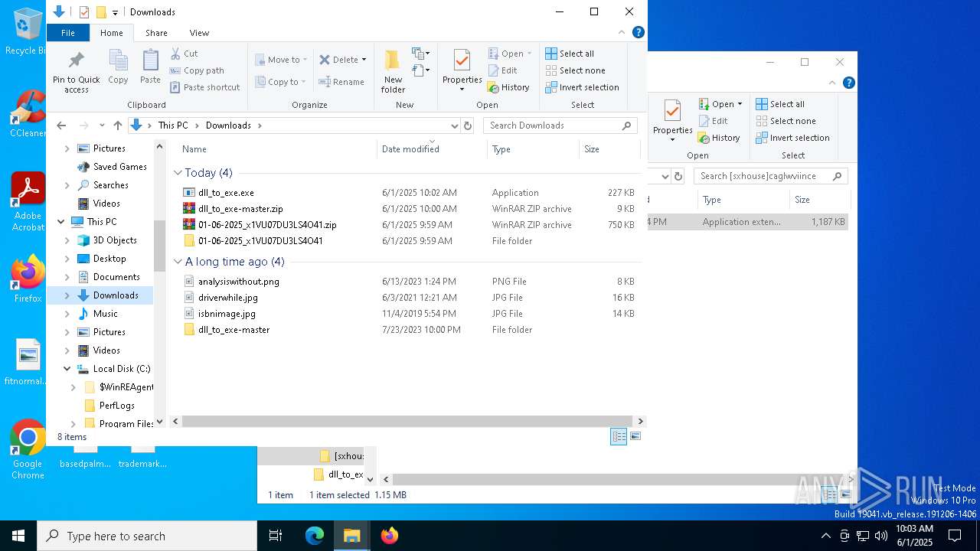Screen dimensions: 980x551
Task: Select 01-06-2025_x1VU07DU3LS4O41.zip file
Action: (409, 225)
